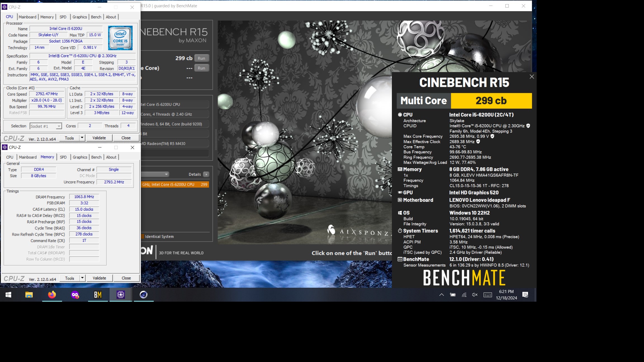Click Validate in bottom CPU-Z window

(100, 278)
